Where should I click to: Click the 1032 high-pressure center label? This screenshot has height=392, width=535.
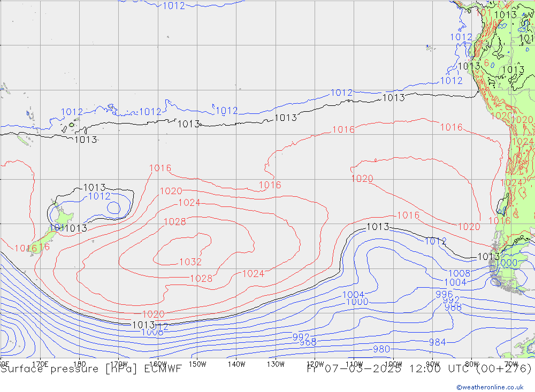click(x=190, y=262)
